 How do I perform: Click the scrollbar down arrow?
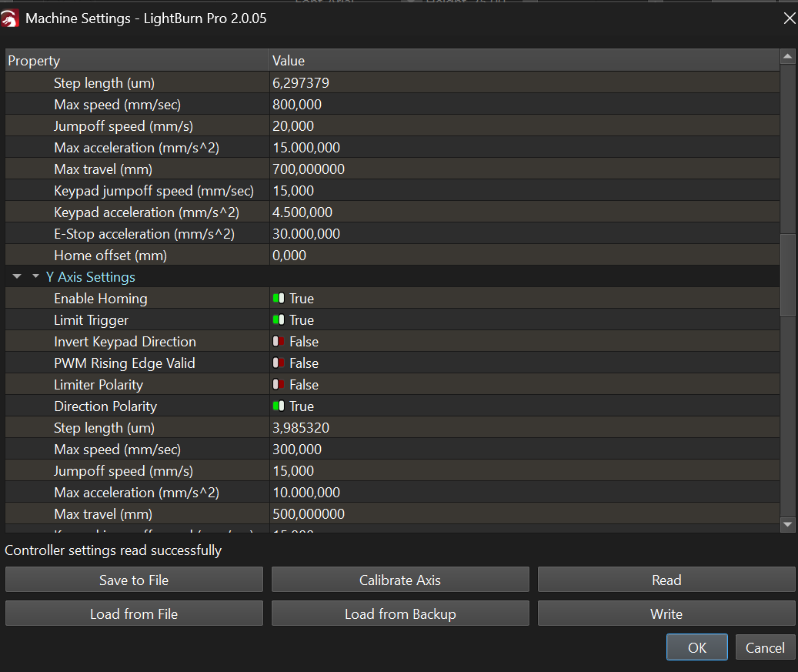787,524
